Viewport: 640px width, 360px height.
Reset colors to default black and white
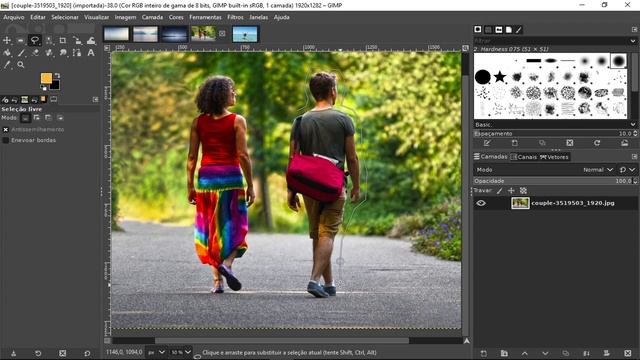pos(44,88)
